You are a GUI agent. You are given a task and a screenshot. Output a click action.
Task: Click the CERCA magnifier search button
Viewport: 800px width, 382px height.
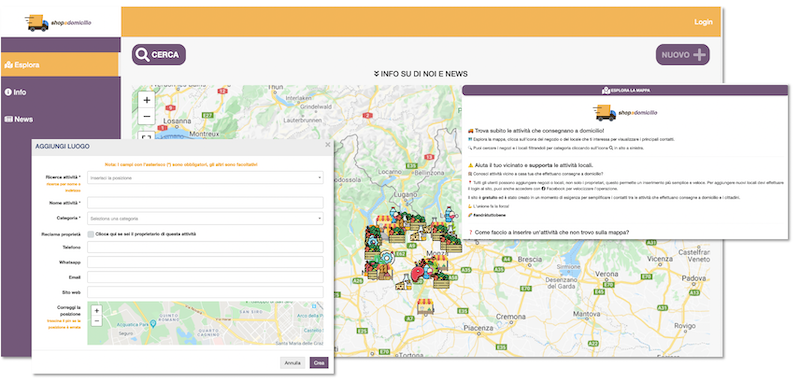pyautogui.click(x=159, y=55)
